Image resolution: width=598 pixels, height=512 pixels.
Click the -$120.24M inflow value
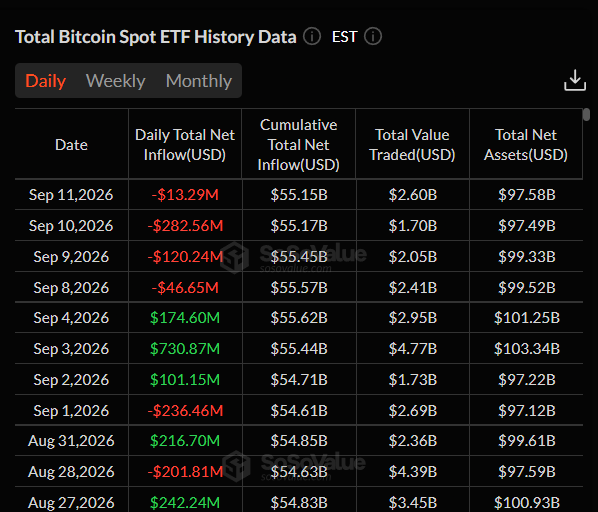(185, 257)
